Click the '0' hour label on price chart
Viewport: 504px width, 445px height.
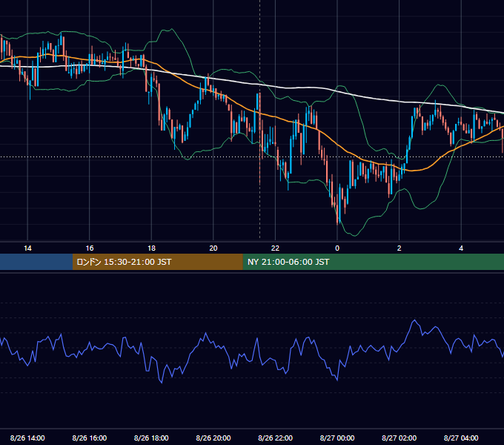(x=337, y=248)
